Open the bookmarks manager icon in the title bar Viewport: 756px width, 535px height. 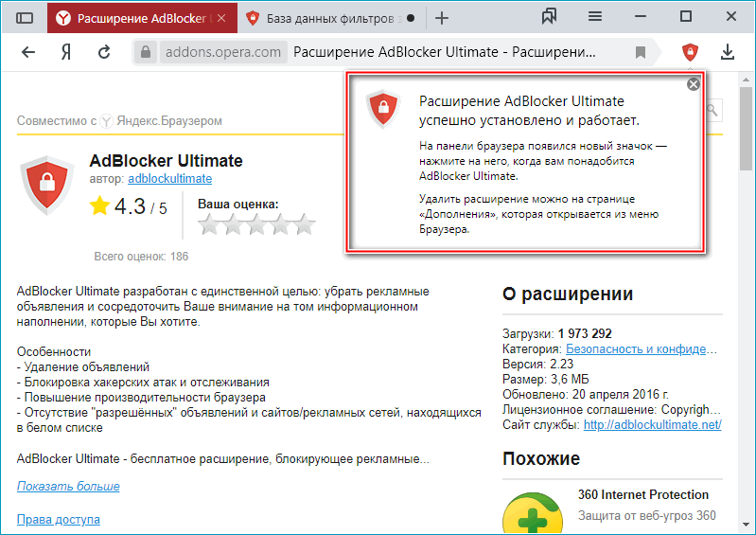(x=549, y=17)
